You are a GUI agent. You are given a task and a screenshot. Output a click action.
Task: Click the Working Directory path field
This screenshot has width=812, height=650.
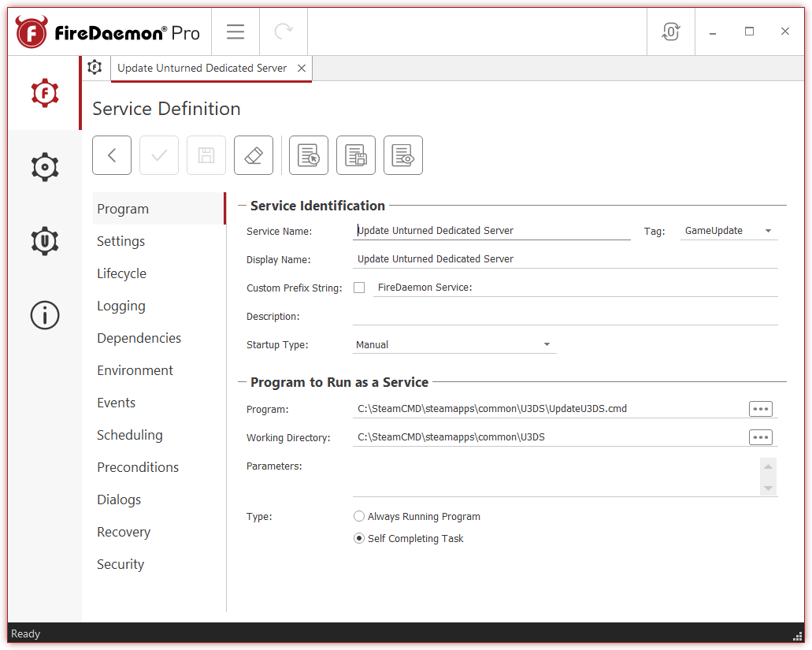coord(549,437)
